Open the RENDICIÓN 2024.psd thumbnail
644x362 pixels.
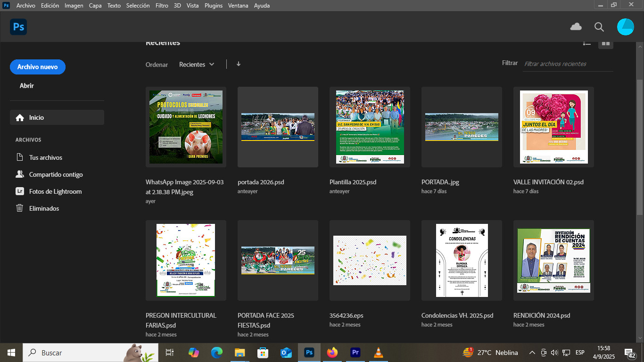553,260
